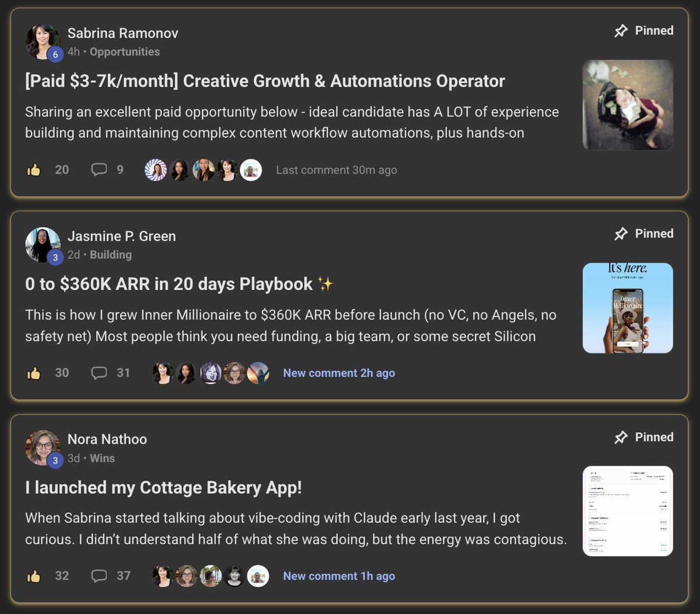Open the Inner Millionaire preview image

(x=628, y=307)
